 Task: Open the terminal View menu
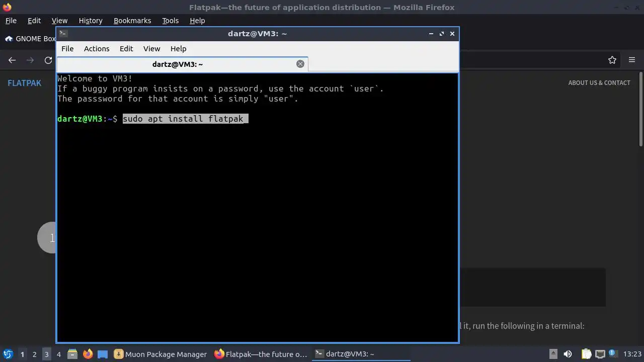[x=151, y=49]
